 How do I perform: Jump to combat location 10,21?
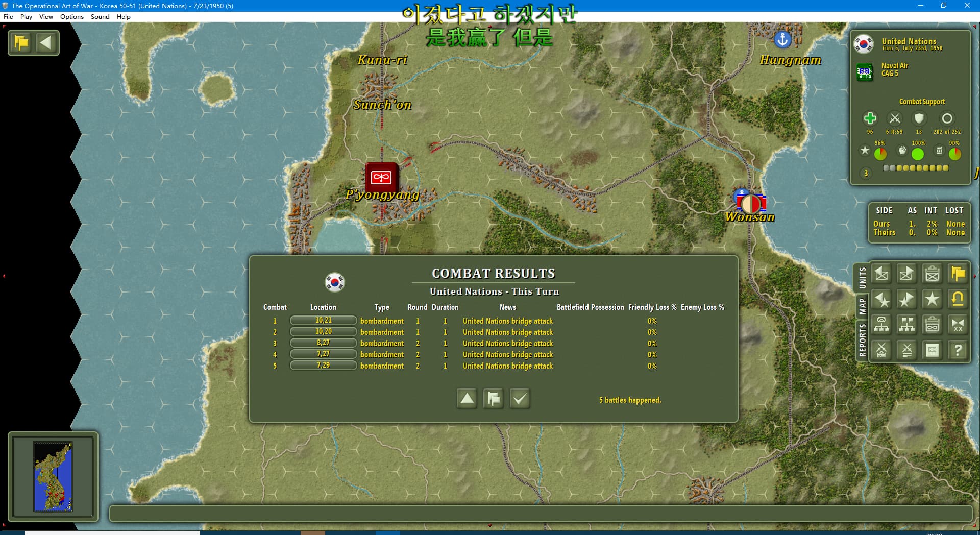tap(323, 321)
